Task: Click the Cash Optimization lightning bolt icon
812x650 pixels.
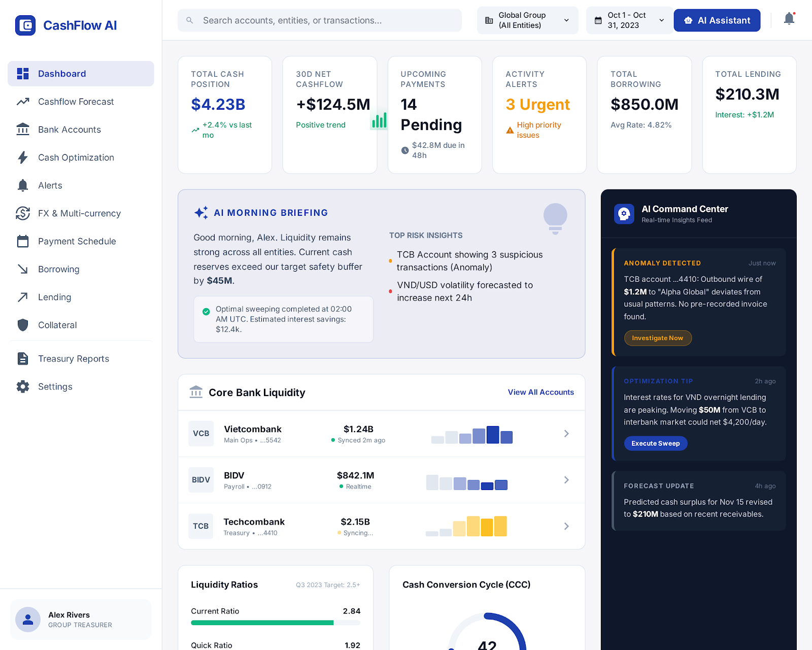Action: point(23,157)
